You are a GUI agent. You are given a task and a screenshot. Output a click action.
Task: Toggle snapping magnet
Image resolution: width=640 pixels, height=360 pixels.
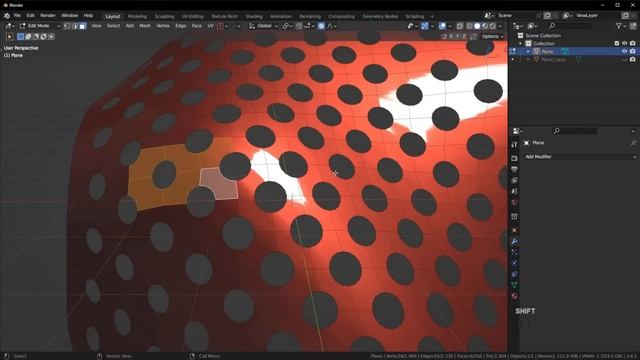click(299, 26)
